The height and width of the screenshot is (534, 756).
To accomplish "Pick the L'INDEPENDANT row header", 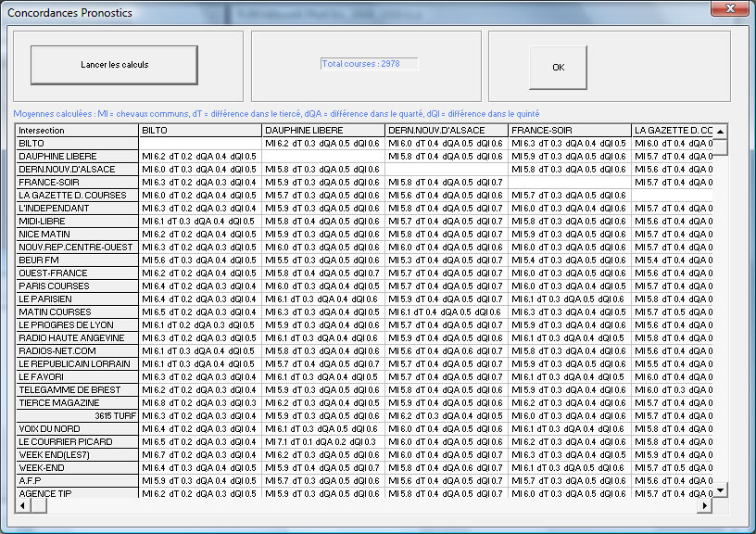I will 77,209.
